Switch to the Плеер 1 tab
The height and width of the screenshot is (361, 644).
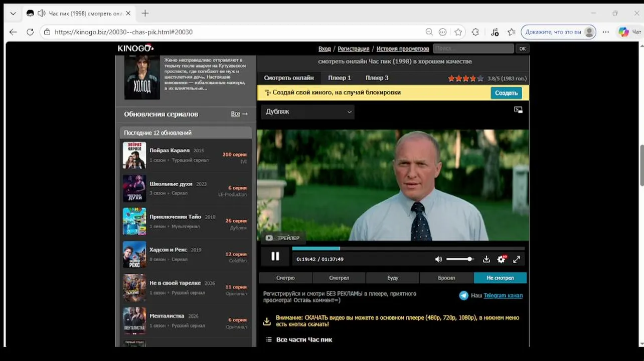pyautogui.click(x=340, y=78)
